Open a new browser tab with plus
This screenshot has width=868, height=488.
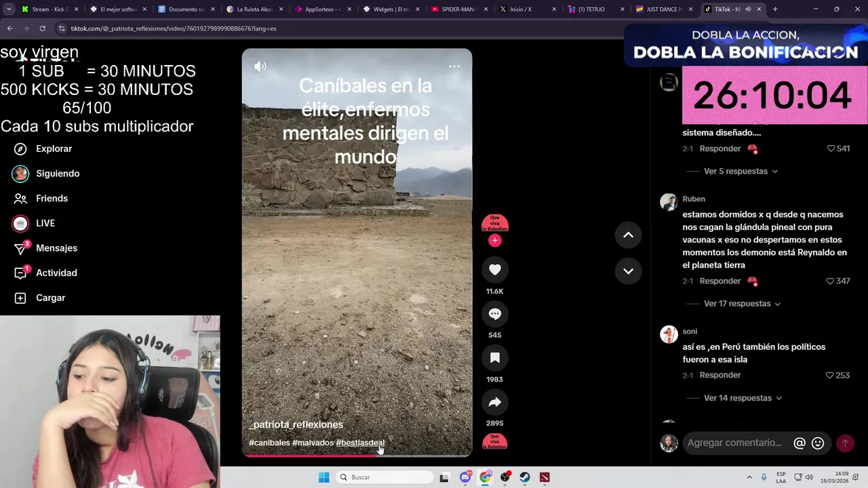coord(775,9)
